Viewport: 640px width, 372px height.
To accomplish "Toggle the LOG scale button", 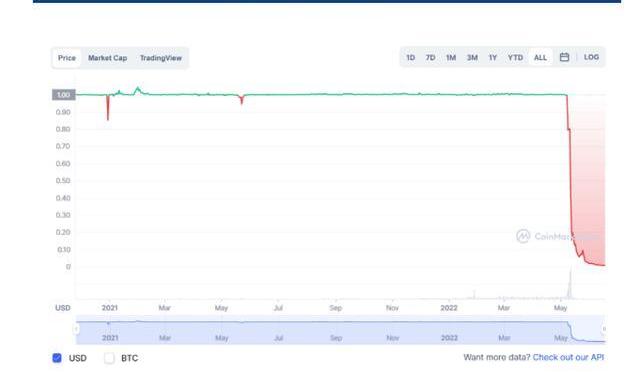I will coord(591,57).
